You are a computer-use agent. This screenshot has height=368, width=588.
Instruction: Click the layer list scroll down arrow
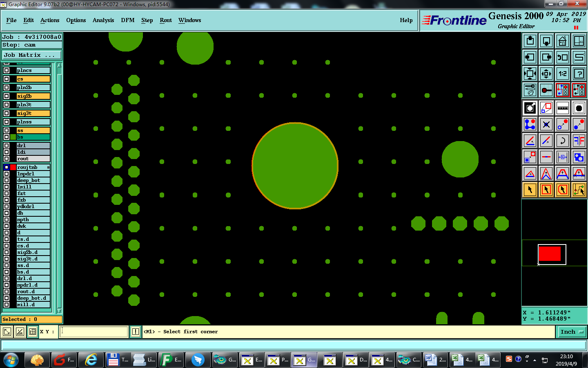pyautogui.click(x=59, y=311)
